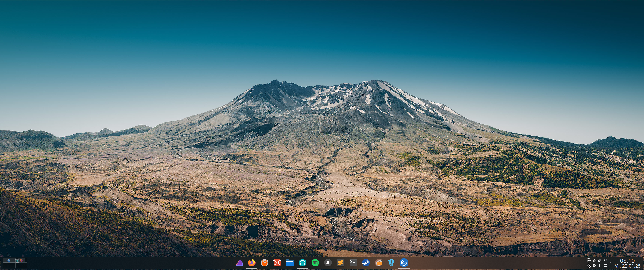Open the grey circle 'a' app icon
The height and width of the screenshot is (270, 644).
(x=328, y=262)
